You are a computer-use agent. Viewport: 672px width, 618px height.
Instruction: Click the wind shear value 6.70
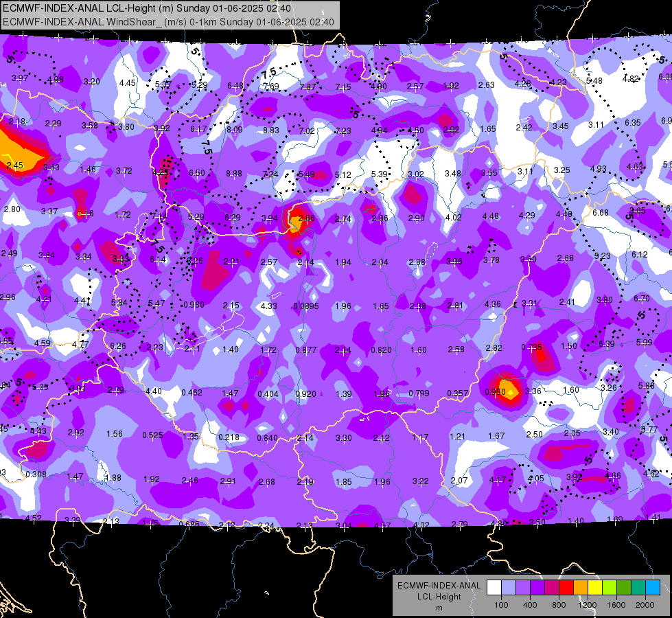[642, 299]
